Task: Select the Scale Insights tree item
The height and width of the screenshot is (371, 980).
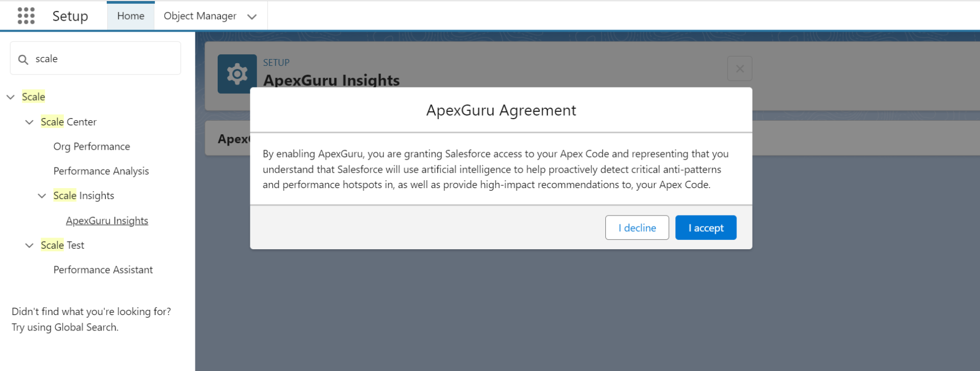Action: pos(83,196)
